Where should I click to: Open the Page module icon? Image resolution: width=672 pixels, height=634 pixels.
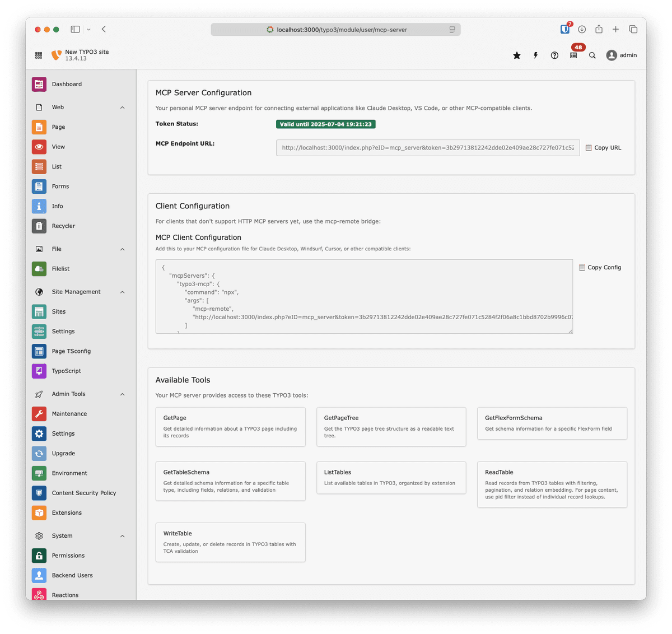coord(39,127)
